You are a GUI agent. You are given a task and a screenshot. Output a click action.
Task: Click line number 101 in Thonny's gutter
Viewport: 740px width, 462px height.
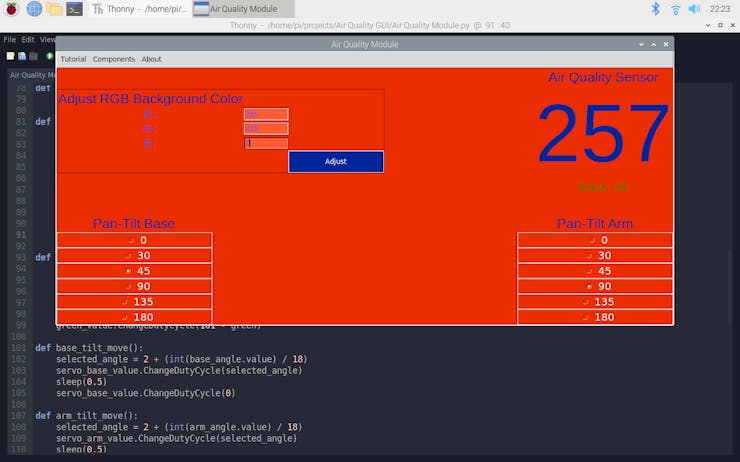click(19, 348)
